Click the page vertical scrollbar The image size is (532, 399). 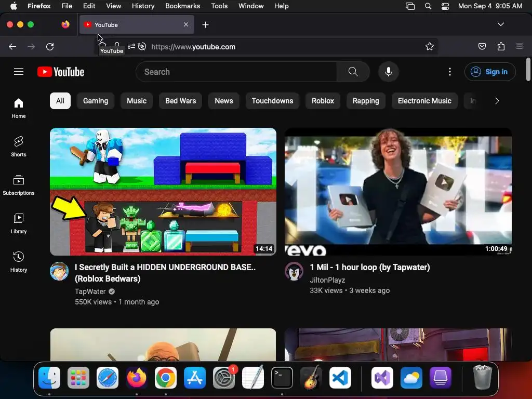pos(528,70)
